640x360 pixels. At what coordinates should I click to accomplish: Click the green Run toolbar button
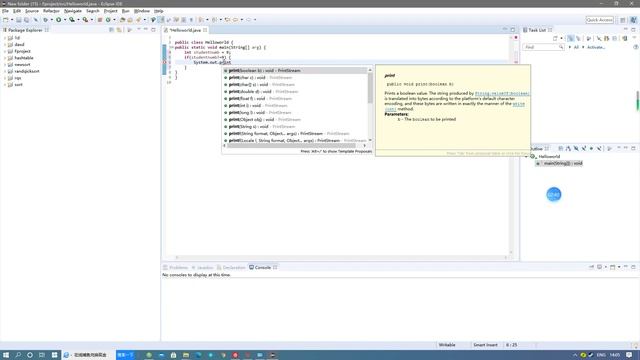tap(59, 20)
